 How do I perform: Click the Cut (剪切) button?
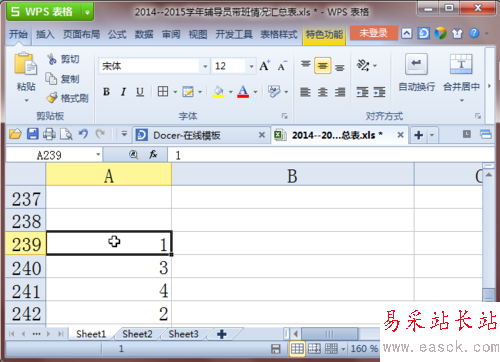coord(63,59)
